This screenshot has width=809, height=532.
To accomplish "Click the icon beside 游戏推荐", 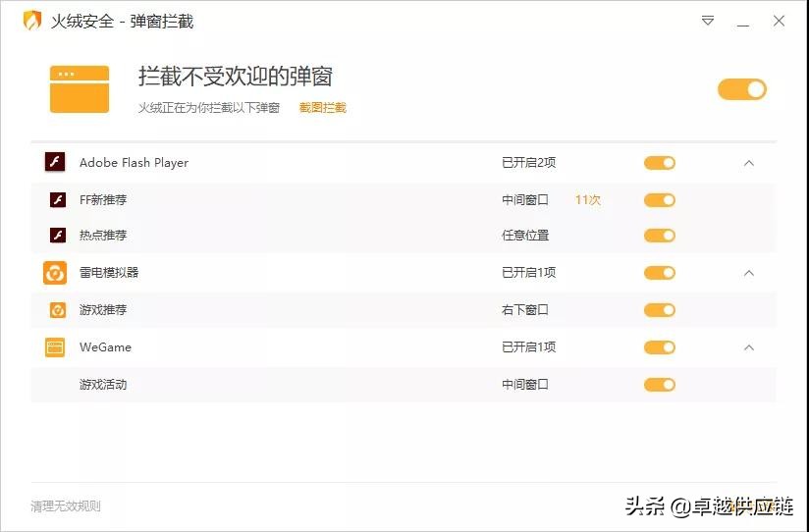I will pos(58,310).
